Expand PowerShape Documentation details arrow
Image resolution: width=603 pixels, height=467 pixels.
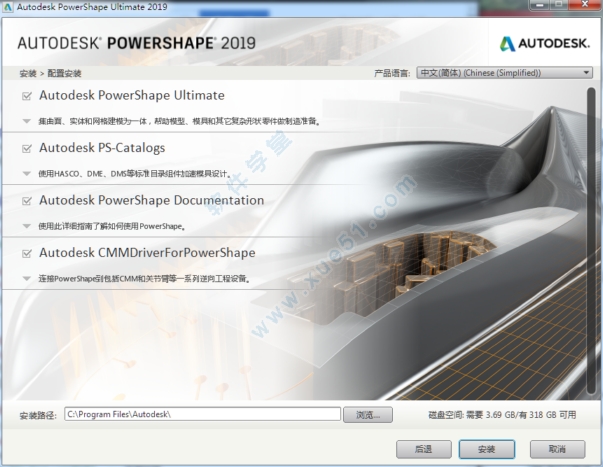(x=27, y=226)
